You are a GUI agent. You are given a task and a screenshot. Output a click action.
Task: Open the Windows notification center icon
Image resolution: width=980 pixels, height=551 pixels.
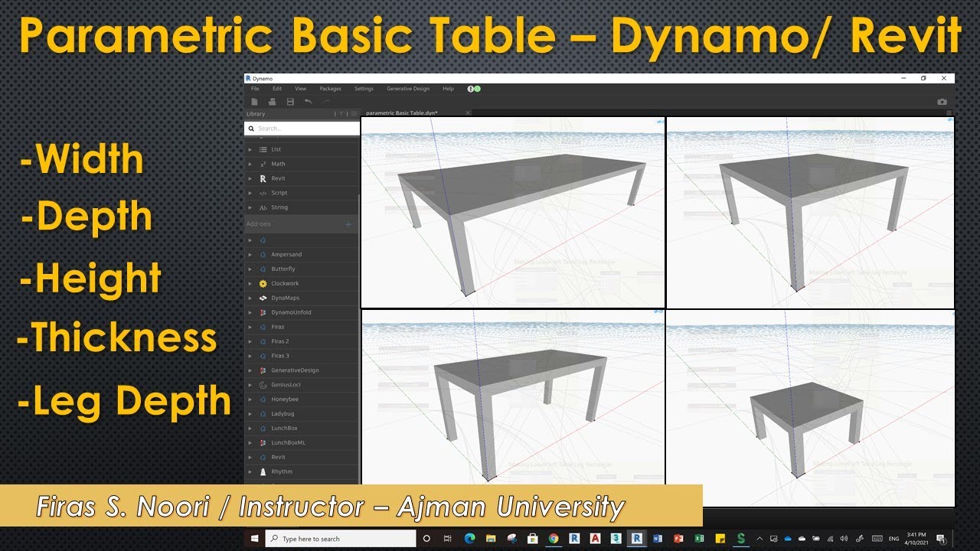(x=940, y=539)
